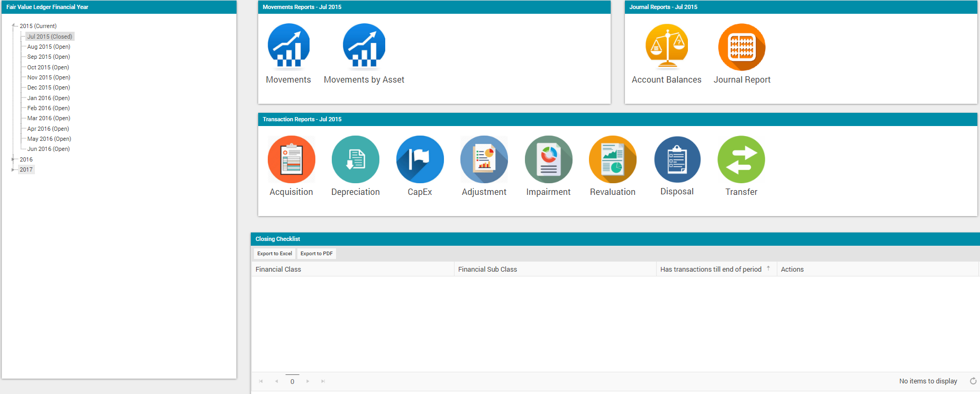Select Dec 2015 (Open) period
The image size is (980, 394).
pos(49,87)
